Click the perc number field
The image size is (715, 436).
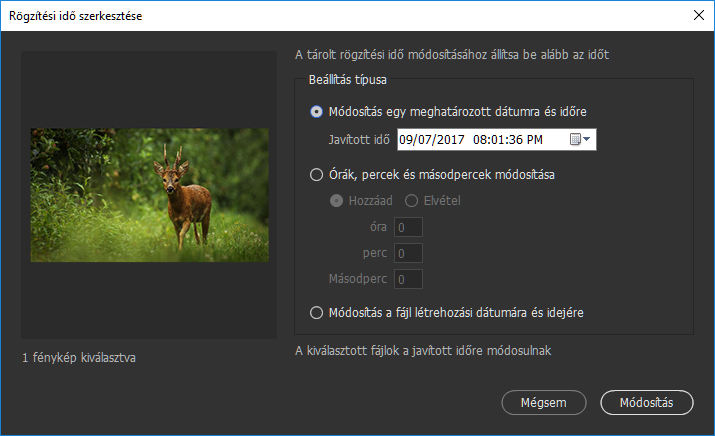[408, 254]
